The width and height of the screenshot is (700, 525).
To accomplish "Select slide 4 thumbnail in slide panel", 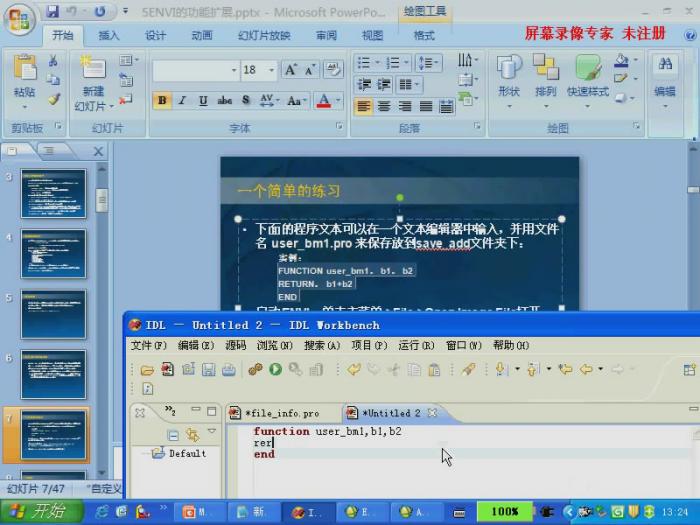I will coord(54,254).
